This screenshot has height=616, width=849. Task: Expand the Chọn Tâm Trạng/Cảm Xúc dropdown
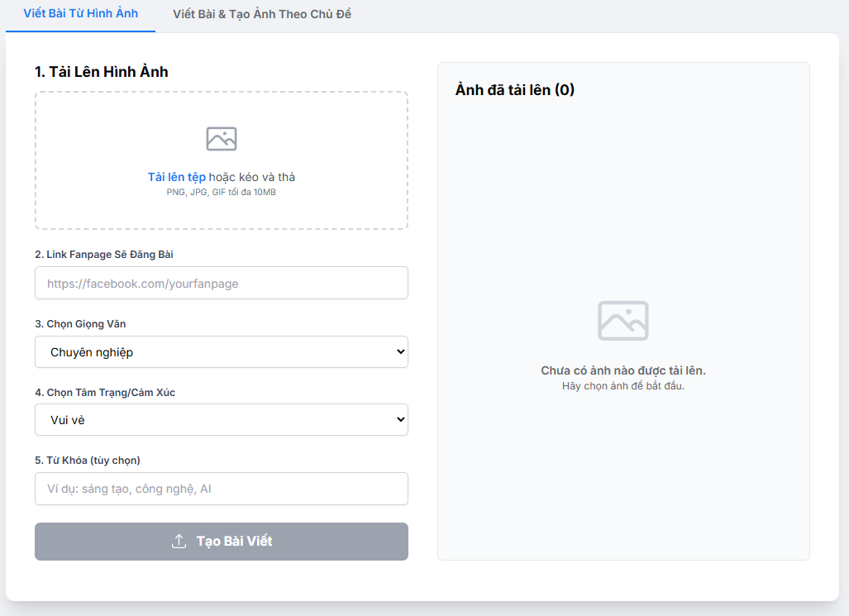(222, 420)
